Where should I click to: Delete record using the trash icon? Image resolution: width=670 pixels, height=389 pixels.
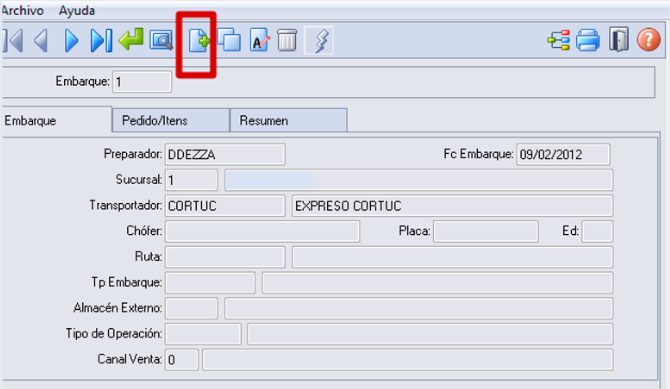click(x=287, y=40)
